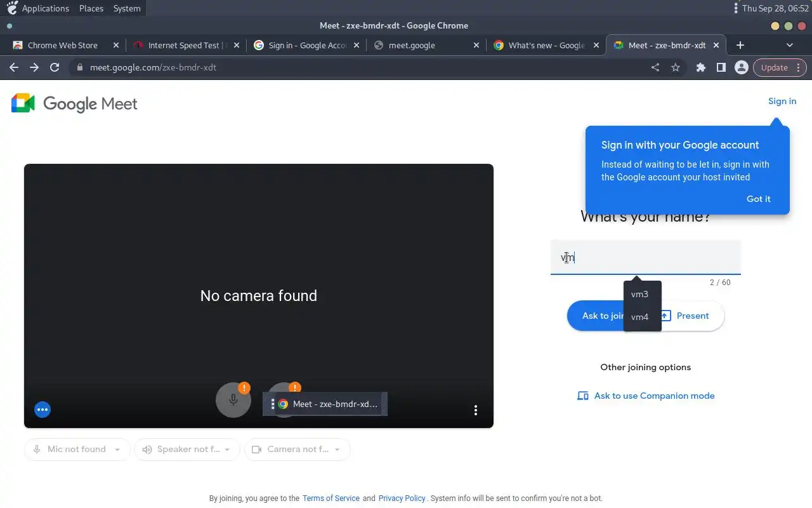Expand the Speaker not found dropdown
The width and height of the screenshot is (812, 508).
[187, 449]
